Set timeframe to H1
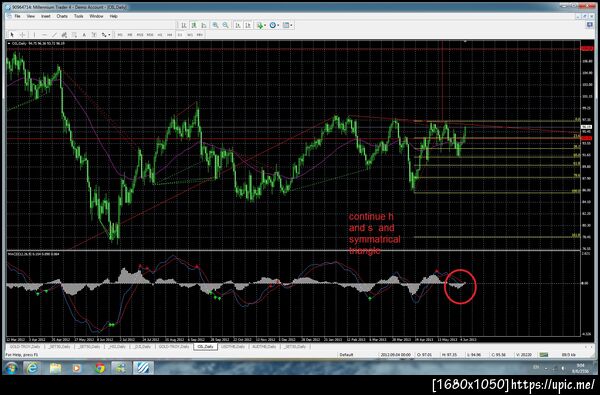 [x=160, y=35]
